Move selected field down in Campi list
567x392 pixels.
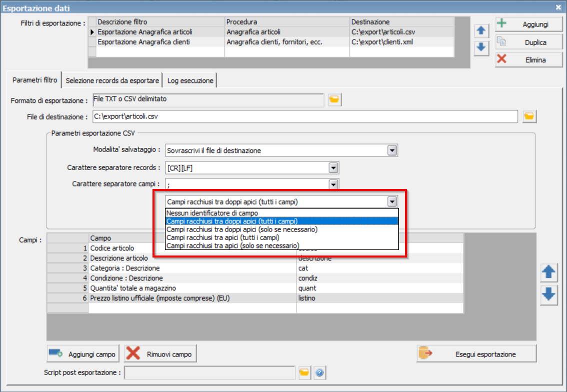548,294
